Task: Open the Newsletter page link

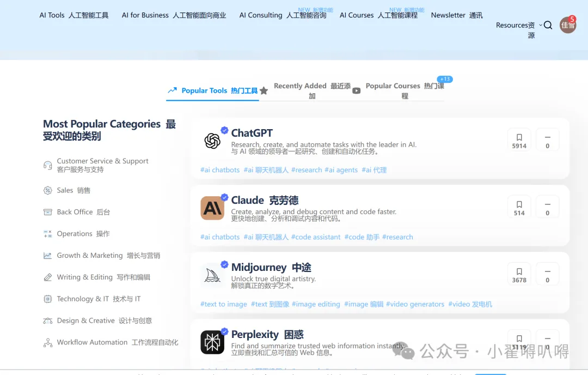Action: coord(456,15)
